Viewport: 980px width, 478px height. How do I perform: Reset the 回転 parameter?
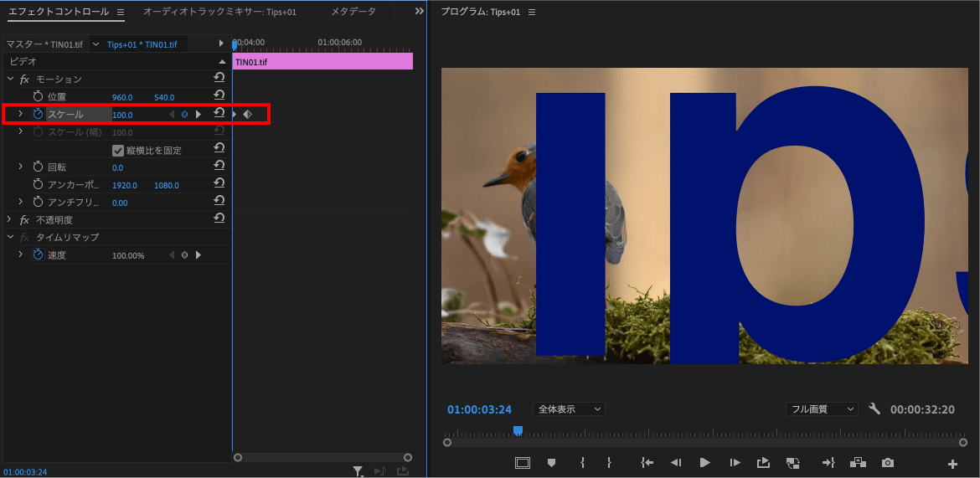[x=219, y=167]
